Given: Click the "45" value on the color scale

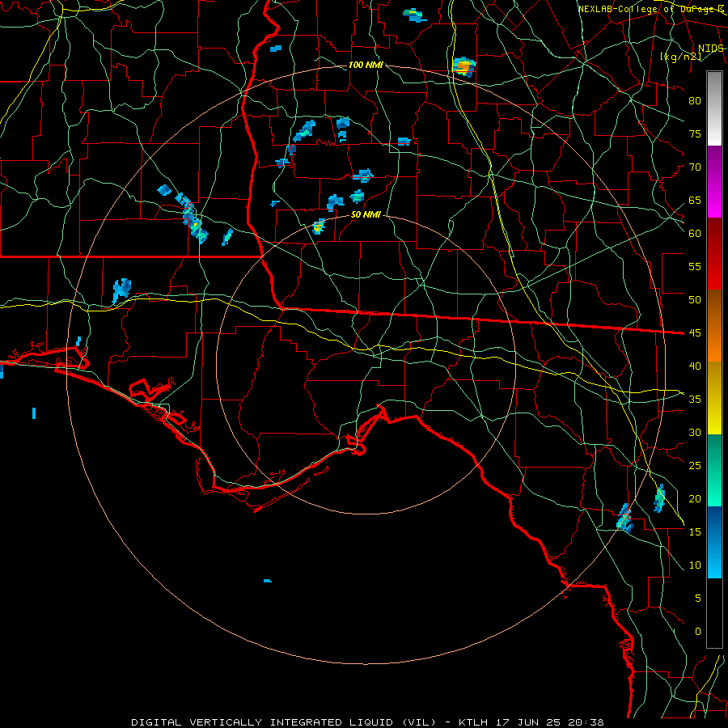Looking at the screenshot, I should [695, 333].
